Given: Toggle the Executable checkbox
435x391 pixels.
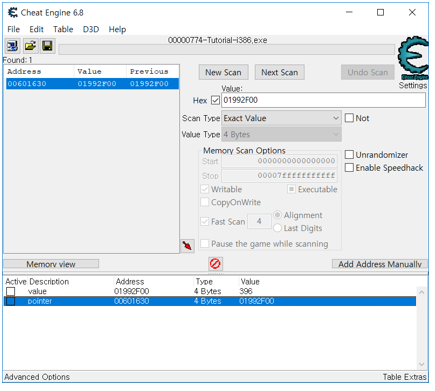Looking at the screenshot, I should (x=291, y=189).
